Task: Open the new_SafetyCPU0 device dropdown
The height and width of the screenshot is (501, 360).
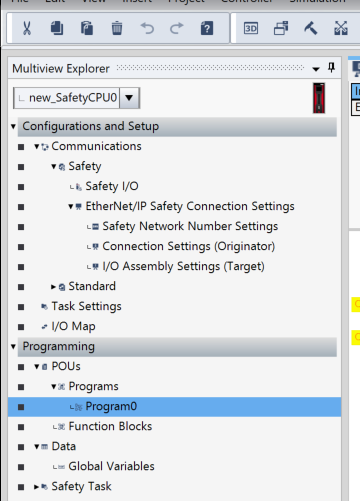Action: coord(129,98)
